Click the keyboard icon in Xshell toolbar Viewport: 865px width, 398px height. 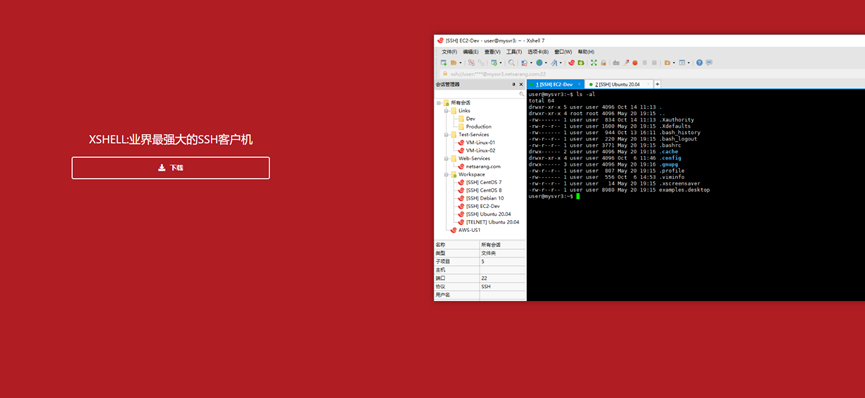616,63
